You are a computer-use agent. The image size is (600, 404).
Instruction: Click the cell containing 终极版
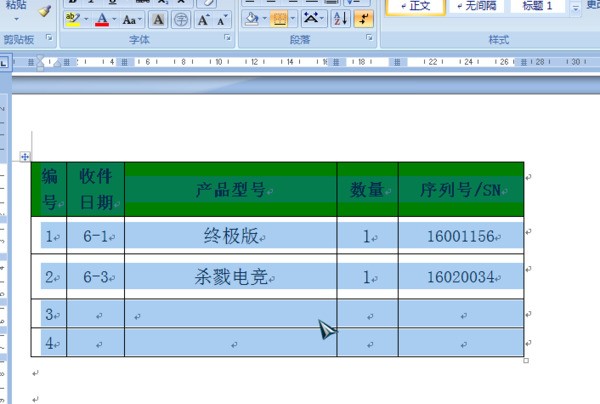[x=231, y=235]
